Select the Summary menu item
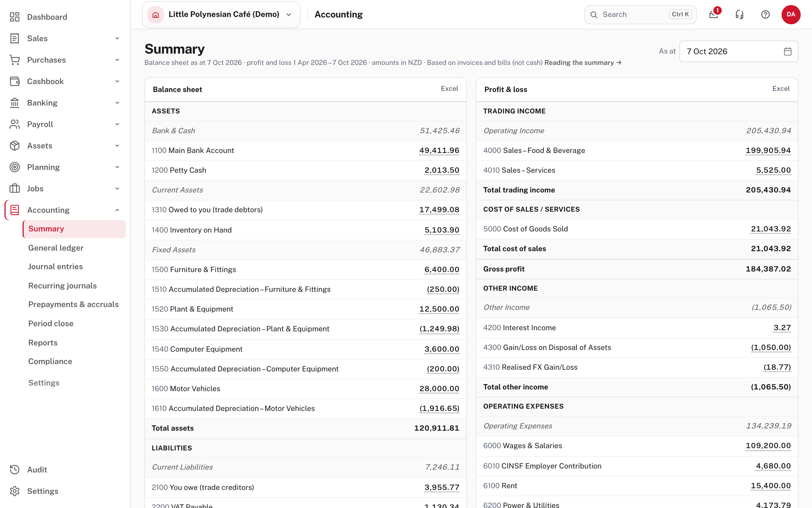Image resolution: width=812 pixels, height=508 pixels. point(74,229)
